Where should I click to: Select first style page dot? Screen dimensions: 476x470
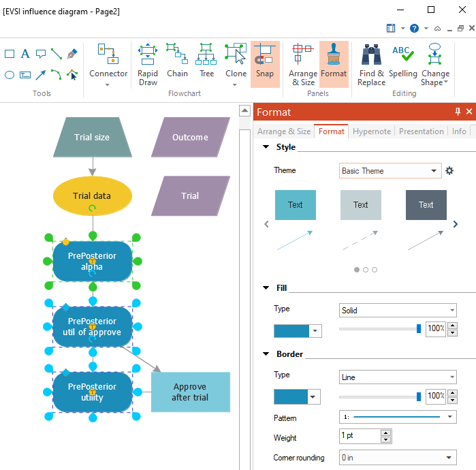point(357,270)
